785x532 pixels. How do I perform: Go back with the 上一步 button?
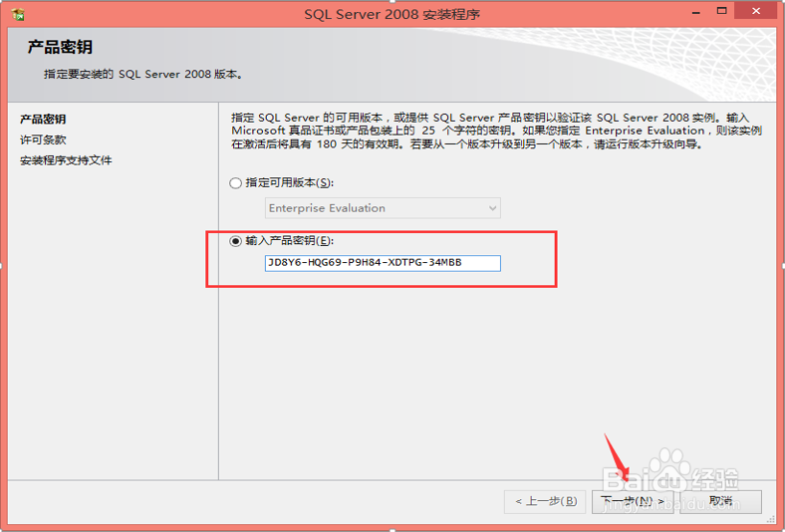(545, 501)
